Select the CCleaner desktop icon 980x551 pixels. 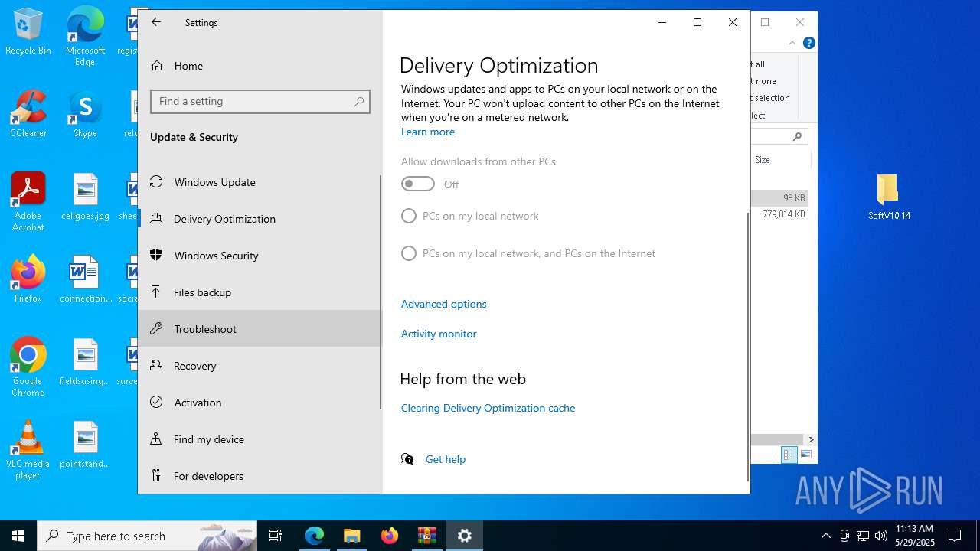point(28,115)
